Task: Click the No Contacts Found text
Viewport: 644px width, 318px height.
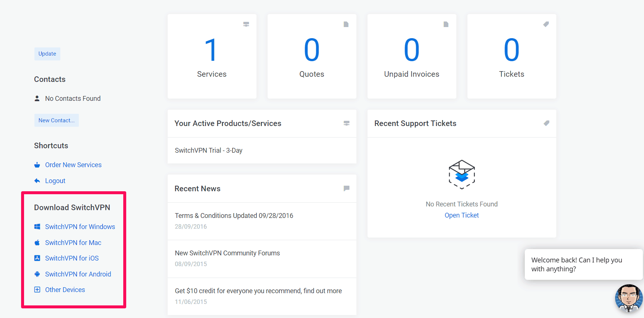Action: click(x=73, y=98)
